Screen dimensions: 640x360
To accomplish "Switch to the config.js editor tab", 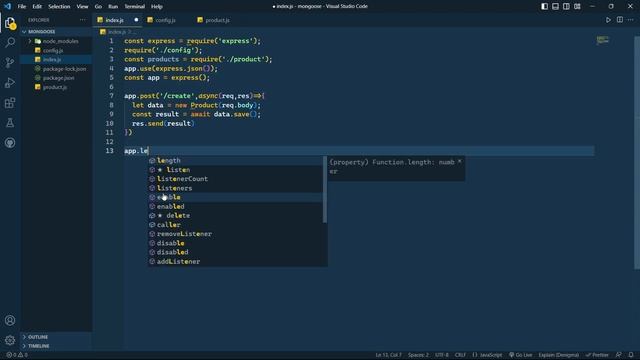I will 165,20.
